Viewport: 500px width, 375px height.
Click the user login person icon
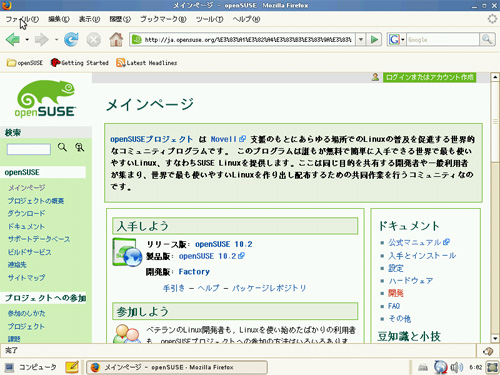pyautogui.click(x=375, y=77)
